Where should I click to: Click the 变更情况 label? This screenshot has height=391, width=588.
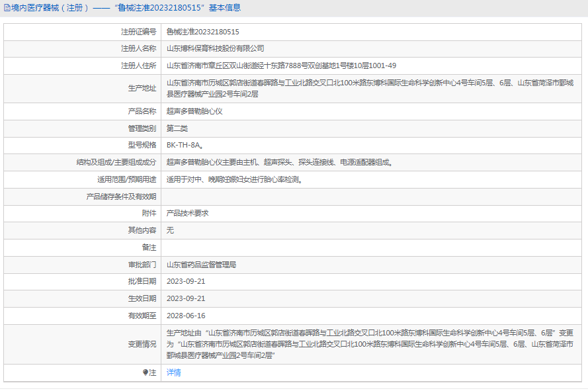142,345
